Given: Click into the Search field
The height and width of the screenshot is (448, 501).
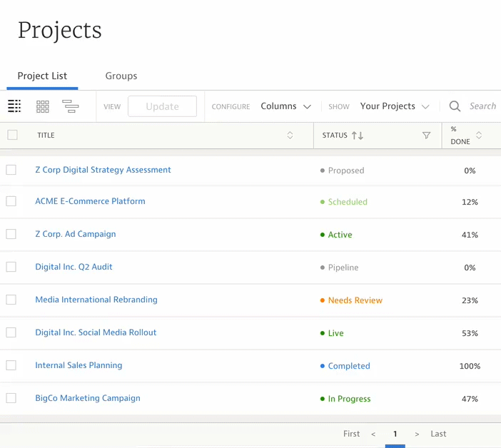Looking at the screenshot, I should (482, 106).
